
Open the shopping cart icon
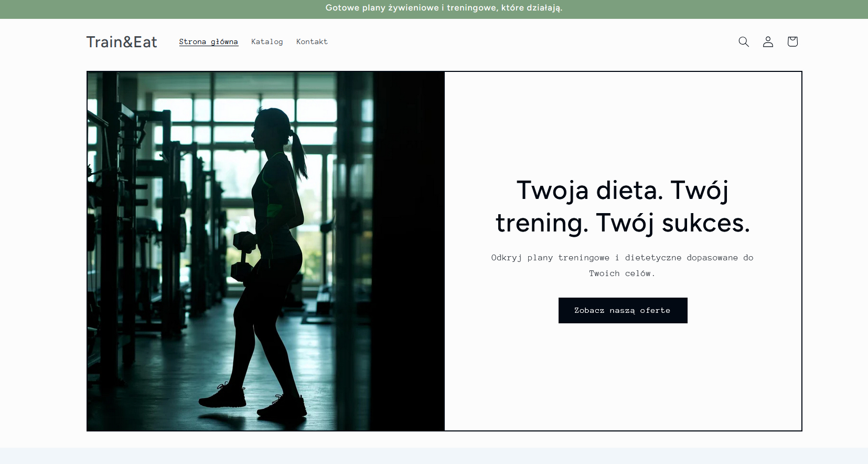(792, 41)
